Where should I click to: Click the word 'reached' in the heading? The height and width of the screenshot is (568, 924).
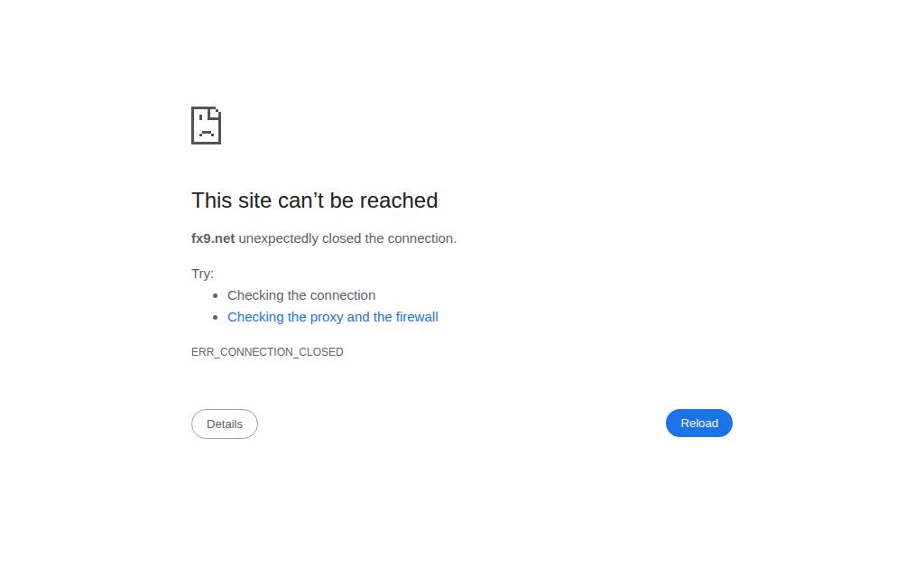pos(399,200)
